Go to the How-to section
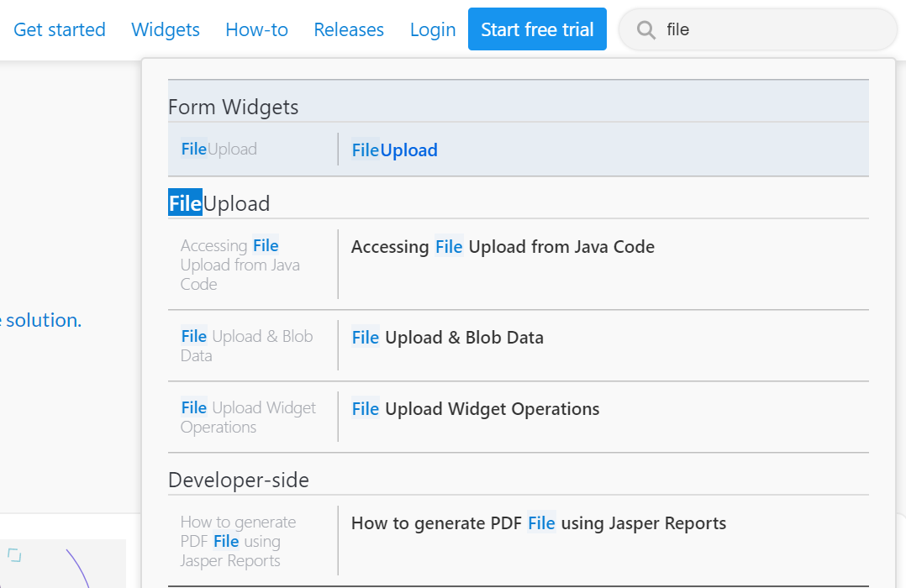Image resolution: width=906 pixels, height=588 pixels. point(256,30)
